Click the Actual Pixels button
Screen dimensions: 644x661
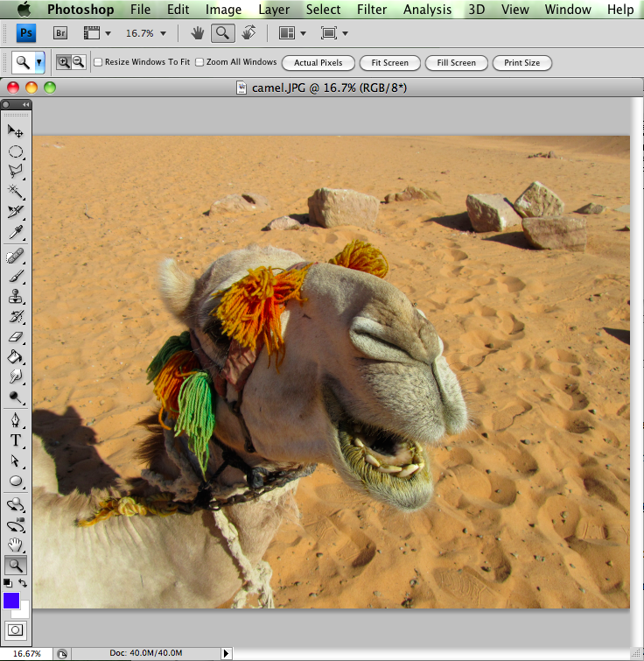pos(318,63)
